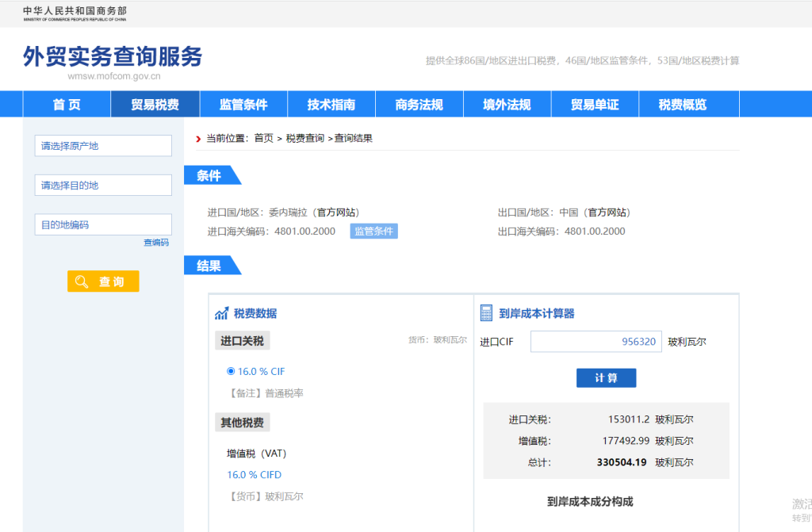This screenshot has width=812, height=532.
Task: Open the 境外法规 nav tab
Action: pos(507,104)
